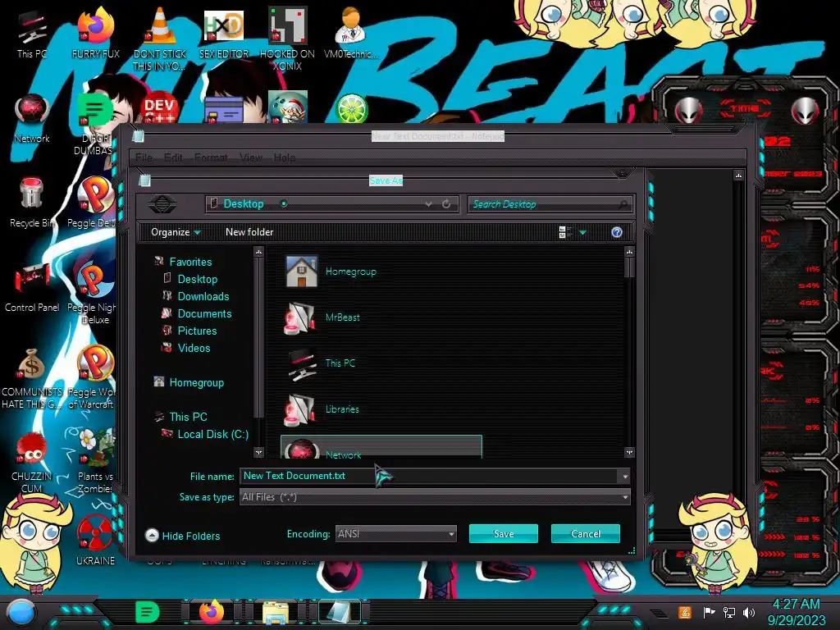840x630 pixels.
Task: Refresh the Desktop location in Save As
Action: 445,204
